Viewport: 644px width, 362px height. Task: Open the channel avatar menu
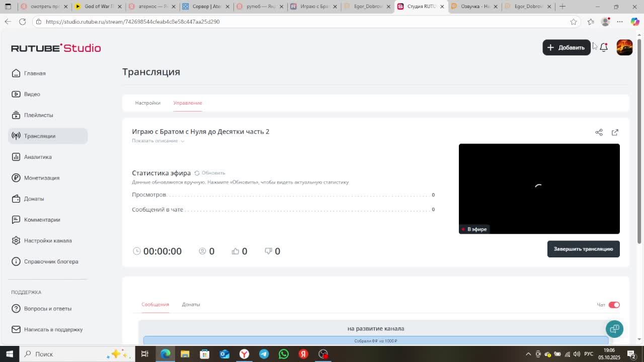point(624,47)
